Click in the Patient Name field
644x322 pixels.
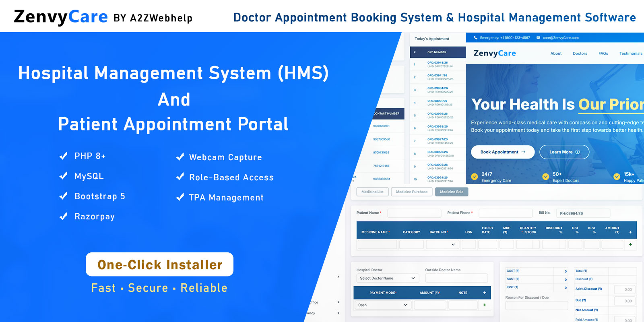pos(414,213)
